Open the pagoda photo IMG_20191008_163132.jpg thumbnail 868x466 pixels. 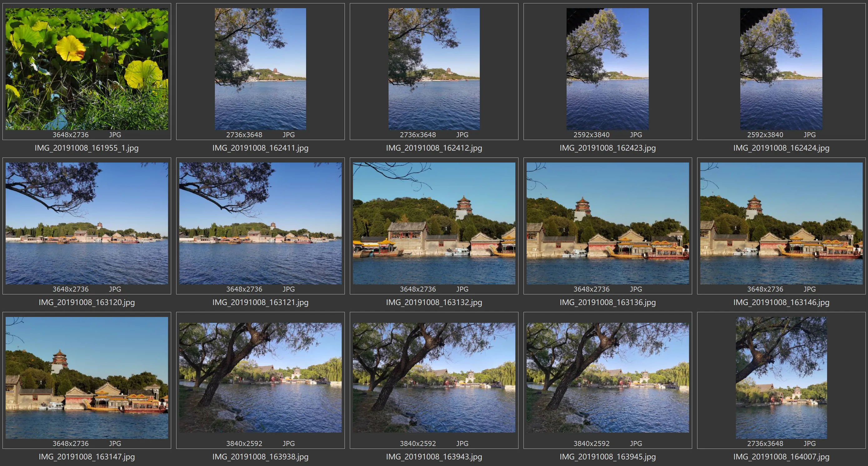[x=434, y=223]
